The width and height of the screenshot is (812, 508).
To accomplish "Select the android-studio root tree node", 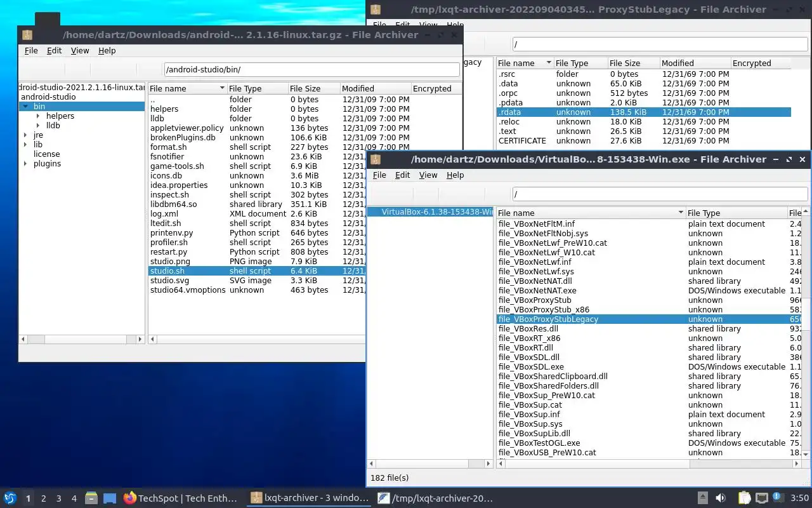I will tap(48, 97).
